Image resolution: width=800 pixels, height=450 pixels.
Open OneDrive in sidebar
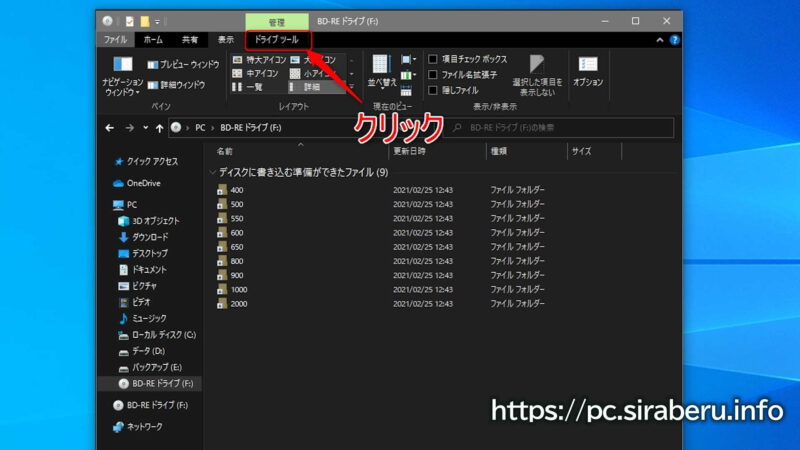click(137, 183)
